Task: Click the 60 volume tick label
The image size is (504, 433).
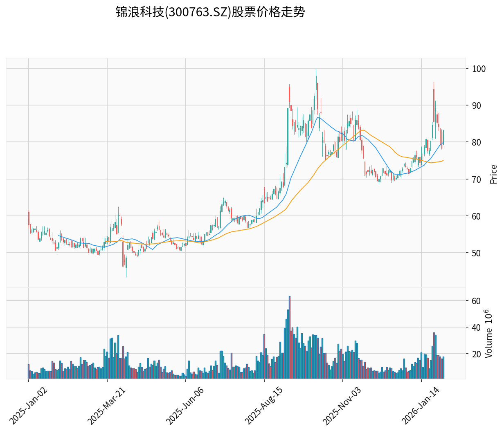Action: pos(477,301)
